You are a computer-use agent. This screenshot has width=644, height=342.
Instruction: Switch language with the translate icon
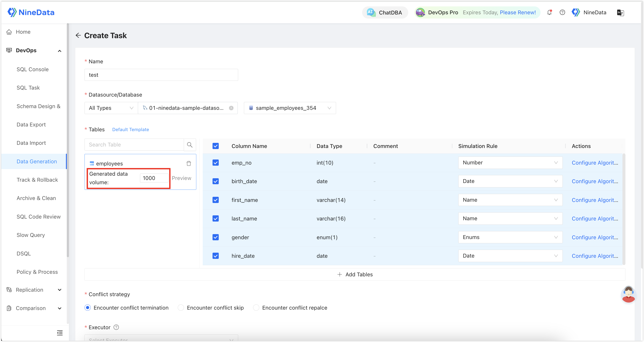coord(620,13)
